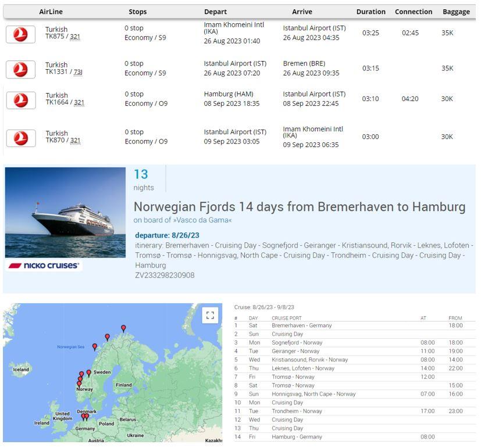Click the Turkish Airlines logo for flight TK1664

[20, 100]
